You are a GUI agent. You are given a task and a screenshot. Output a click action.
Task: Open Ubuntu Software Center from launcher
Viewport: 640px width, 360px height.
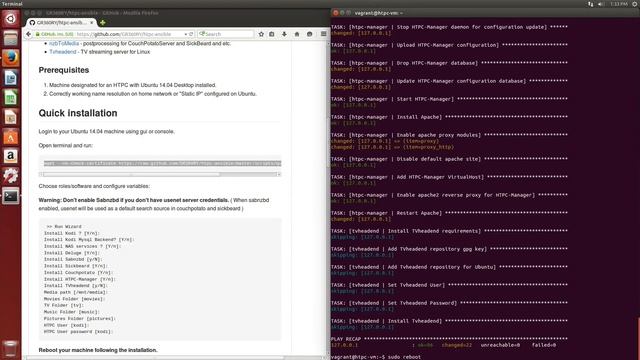11,137
